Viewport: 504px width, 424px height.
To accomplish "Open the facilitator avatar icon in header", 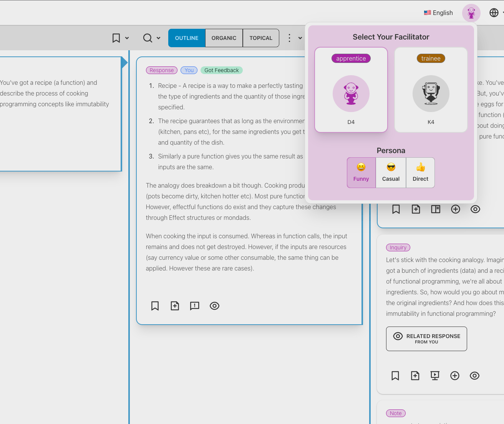I will 471,13.
